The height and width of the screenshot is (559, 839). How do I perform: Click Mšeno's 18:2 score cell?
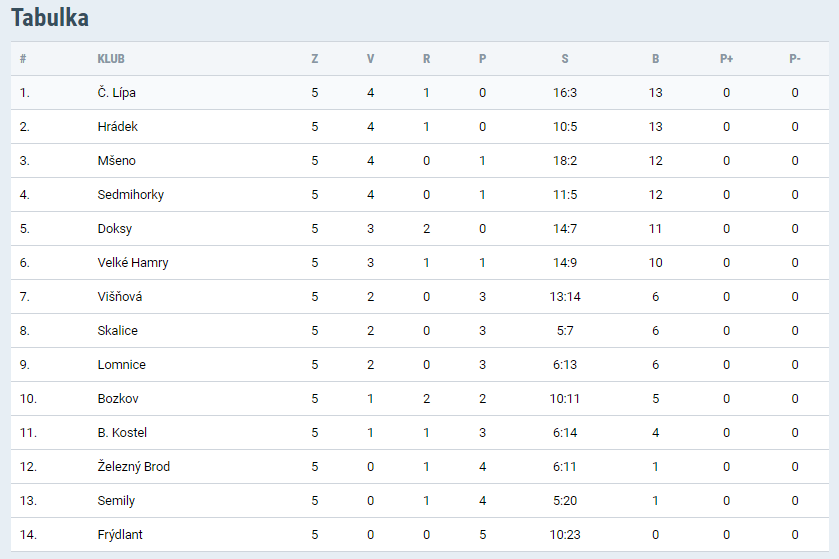pos(565,161)
